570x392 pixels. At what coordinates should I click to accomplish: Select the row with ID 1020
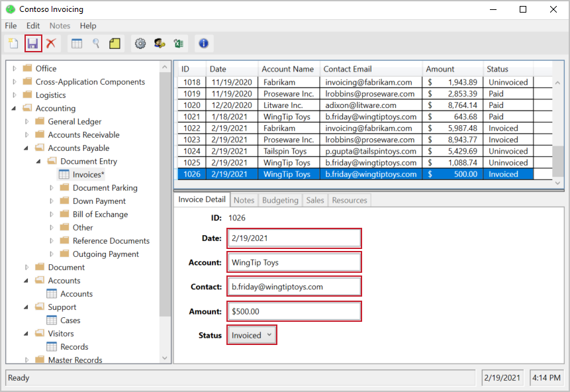click(x=356, y=105)
